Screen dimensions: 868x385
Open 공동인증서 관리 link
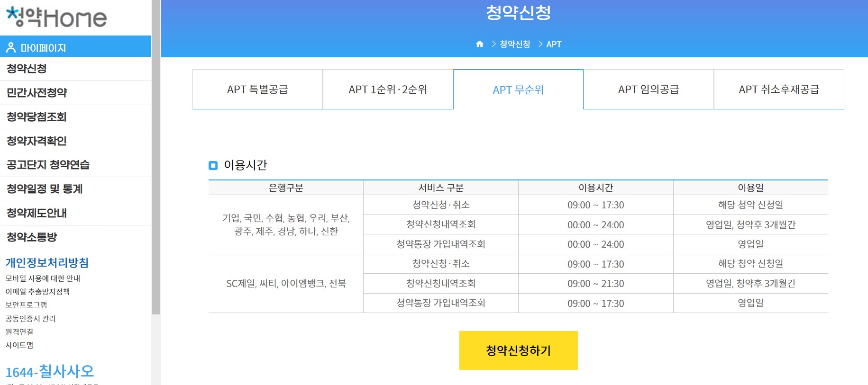click(30, 319)
